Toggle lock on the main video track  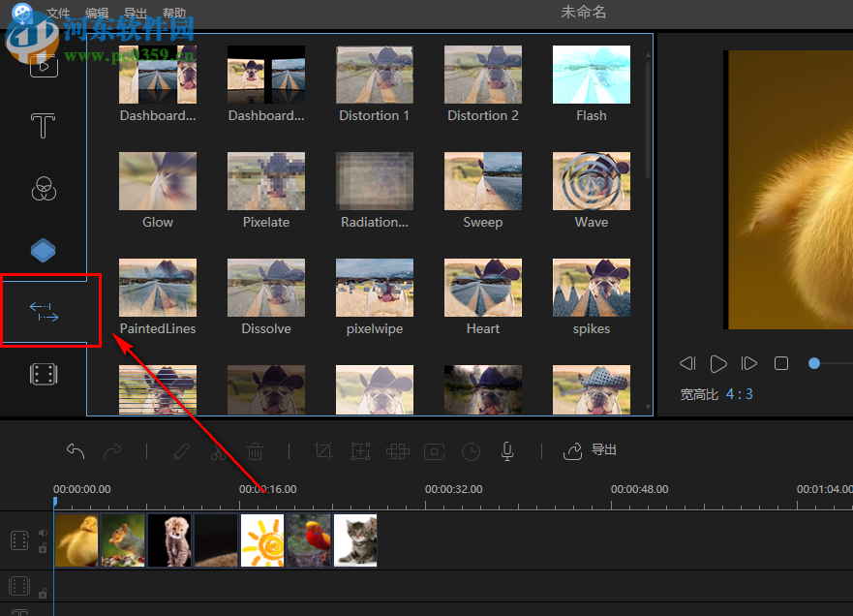click(43, 548)
